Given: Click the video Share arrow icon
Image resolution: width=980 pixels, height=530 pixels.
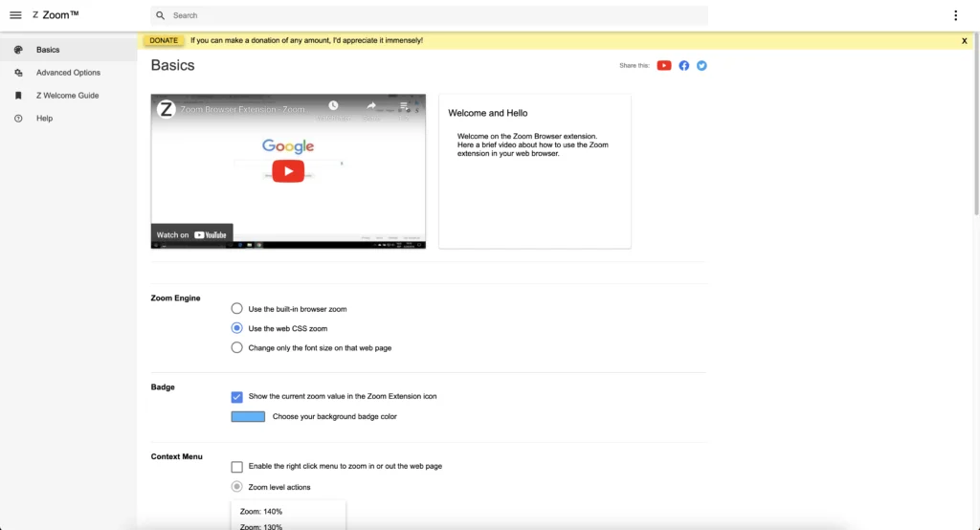Looking at the screenshot, I should 371,105.
